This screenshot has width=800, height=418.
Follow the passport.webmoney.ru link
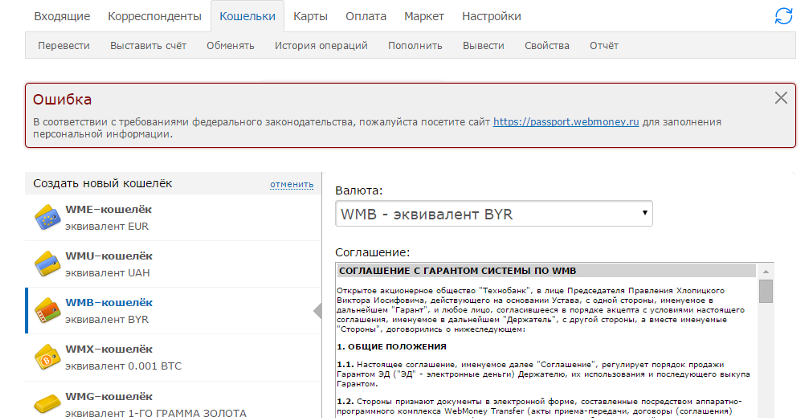(x=566, y=122)
